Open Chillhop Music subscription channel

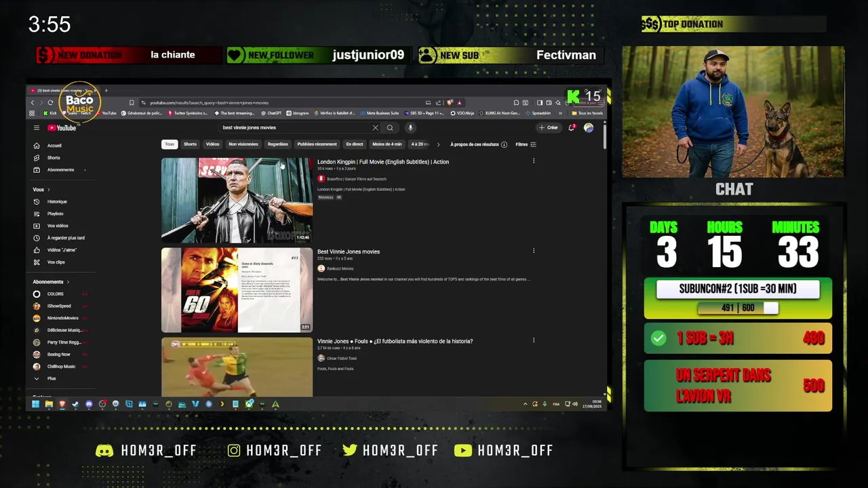(61, 367)
